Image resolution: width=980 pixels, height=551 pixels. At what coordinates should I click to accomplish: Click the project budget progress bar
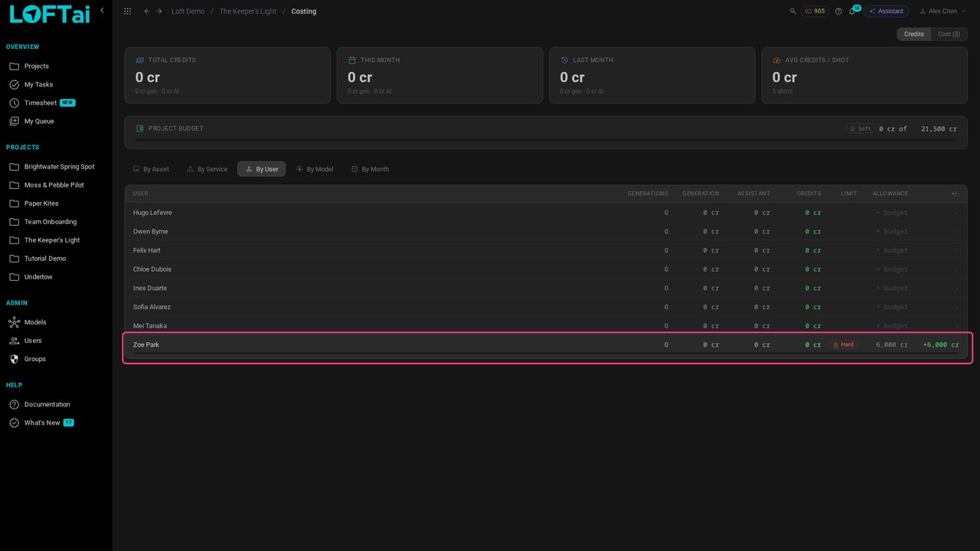pyautogui.click(x=546, y=140)
